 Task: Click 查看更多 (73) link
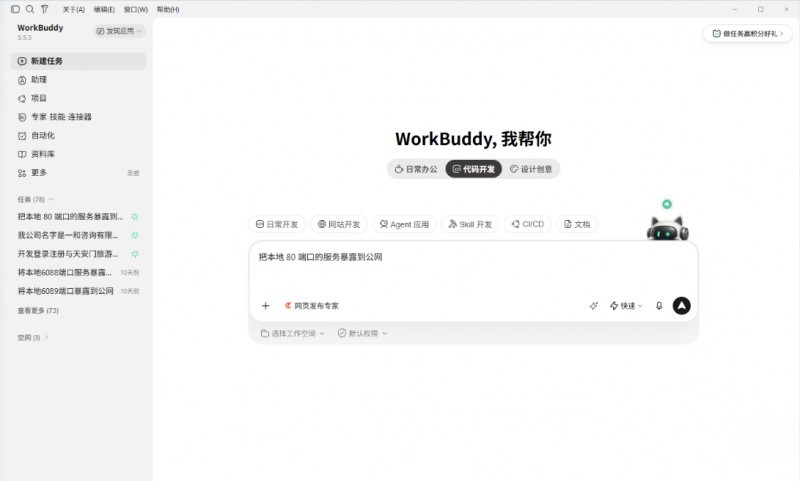tap(38, 311)
